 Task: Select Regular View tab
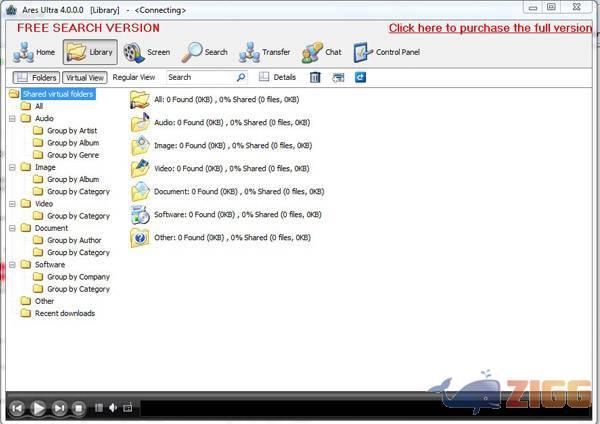134,77
